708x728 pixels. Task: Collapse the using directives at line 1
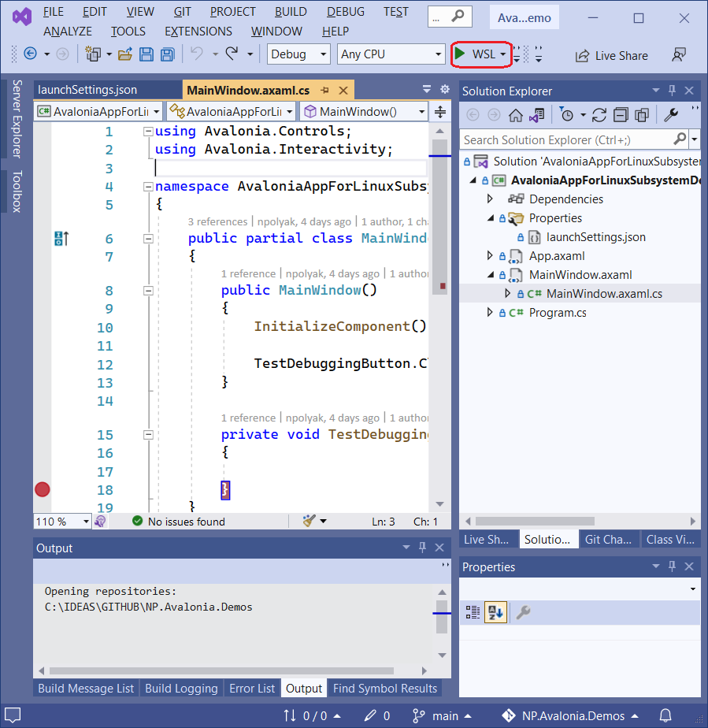click(148, 132)
